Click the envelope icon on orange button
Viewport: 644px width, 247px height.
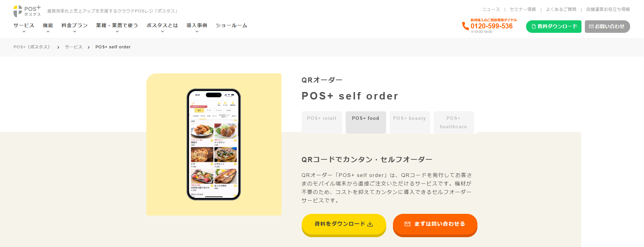(x=407, y=224)
